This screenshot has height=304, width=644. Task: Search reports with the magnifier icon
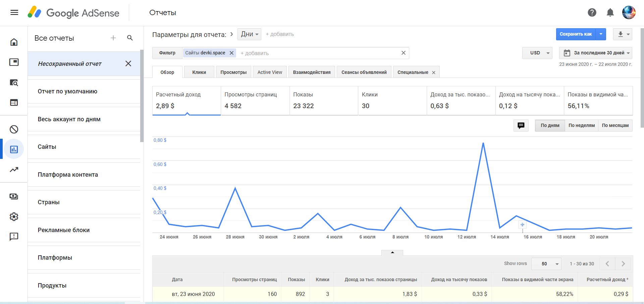(x=130, y=38)
